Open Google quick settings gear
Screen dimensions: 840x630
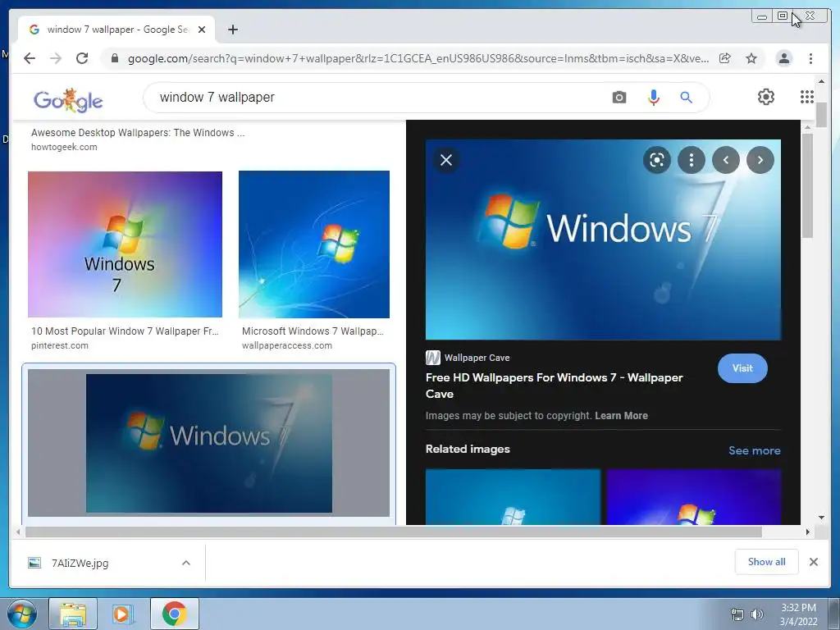[766, 97]
